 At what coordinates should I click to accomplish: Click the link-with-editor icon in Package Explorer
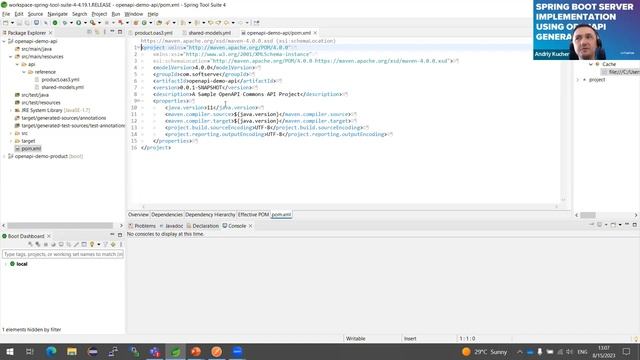pos(97,32)
